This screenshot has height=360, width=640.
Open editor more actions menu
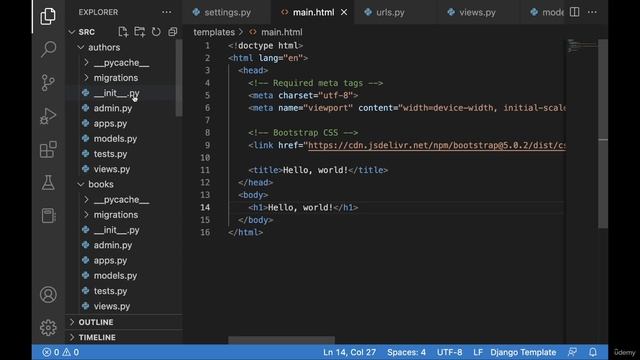pos(592,12)
